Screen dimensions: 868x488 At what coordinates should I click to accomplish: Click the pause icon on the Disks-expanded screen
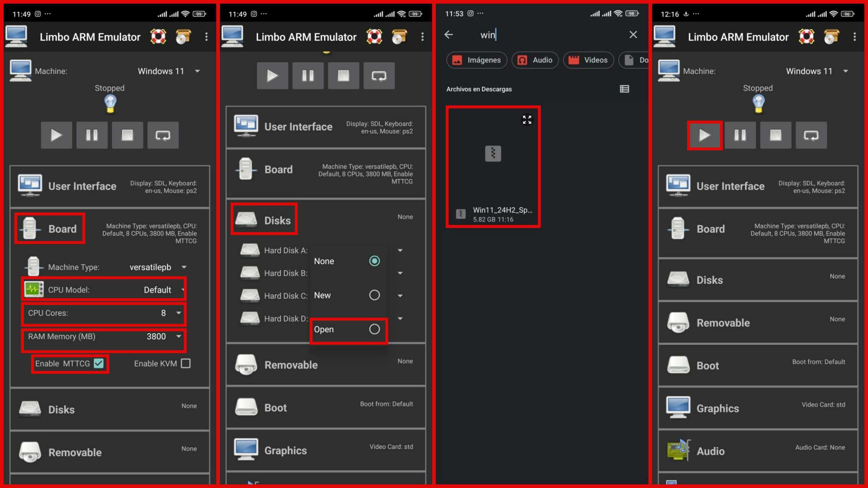click(308, 76)
